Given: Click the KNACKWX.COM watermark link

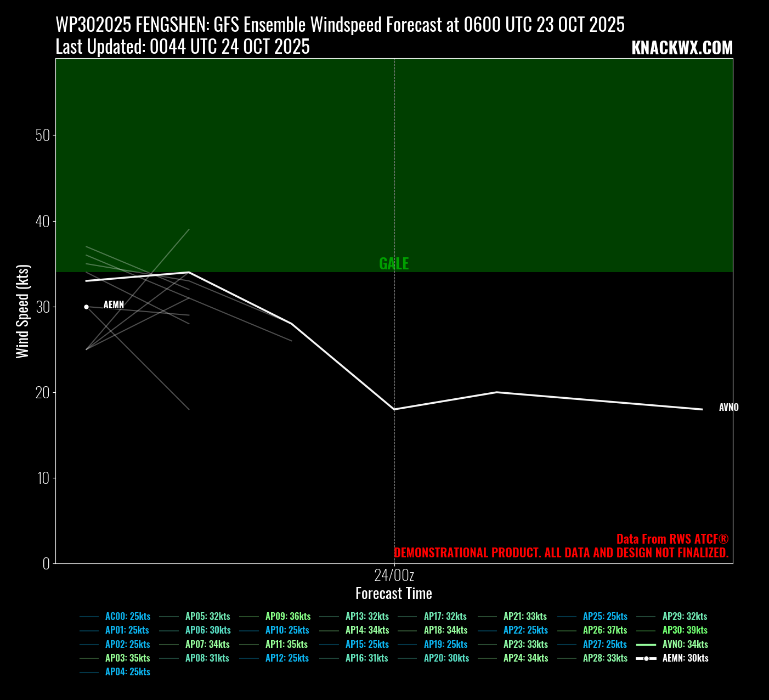Looking at the screenshot, I should click(x=682, y=48).
